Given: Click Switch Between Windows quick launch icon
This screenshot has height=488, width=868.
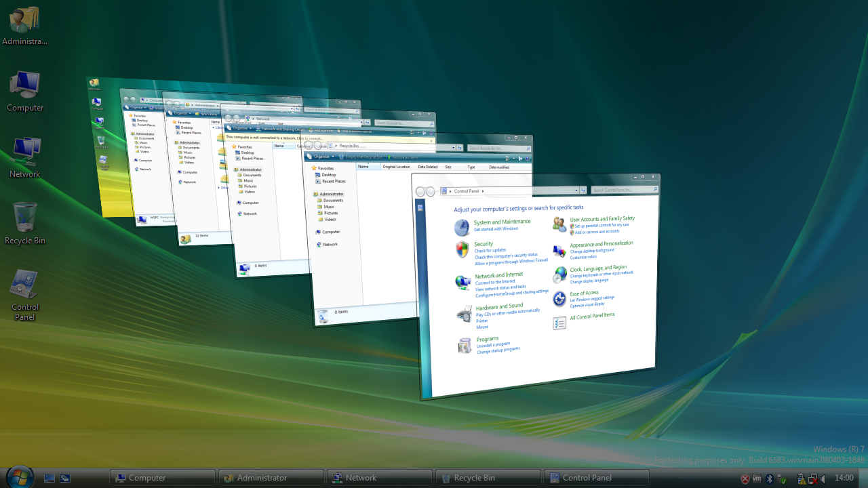Looking at the screenshot, I should click(65, 478).
